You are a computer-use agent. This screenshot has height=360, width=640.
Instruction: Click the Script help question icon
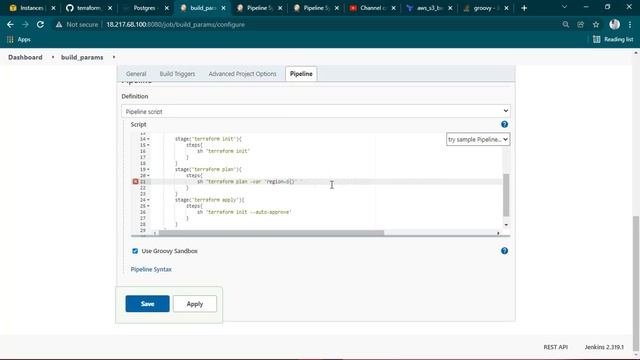click(x=504, y=124)
